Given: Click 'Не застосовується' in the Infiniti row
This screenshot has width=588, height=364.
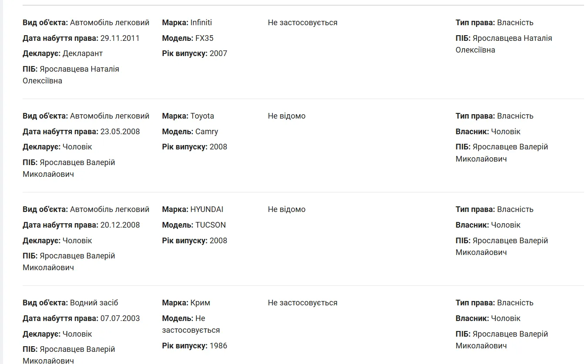Looking at the screenshot, I should point(302,23).
